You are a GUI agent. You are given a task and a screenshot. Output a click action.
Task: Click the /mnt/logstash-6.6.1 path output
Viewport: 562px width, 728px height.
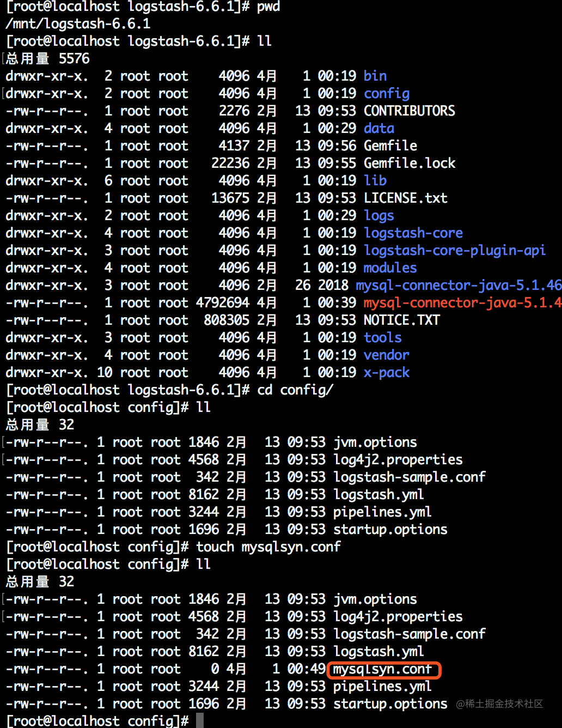tap(78, 24)
